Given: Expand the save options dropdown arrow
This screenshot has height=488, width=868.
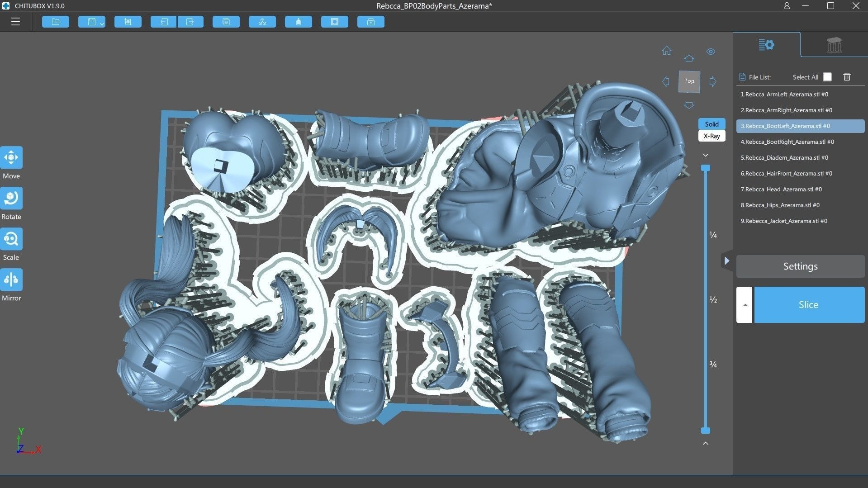Looking at the screenshot, I should 102,23.
